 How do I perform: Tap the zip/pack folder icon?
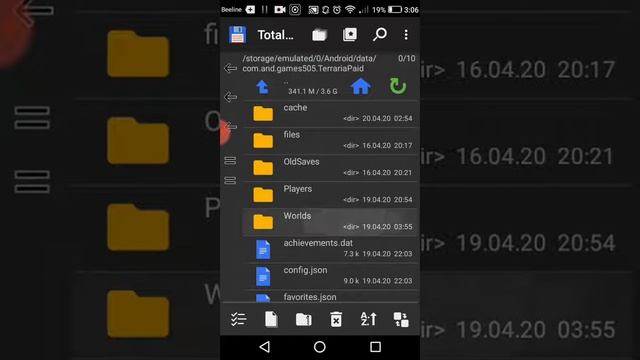[303, 319]
